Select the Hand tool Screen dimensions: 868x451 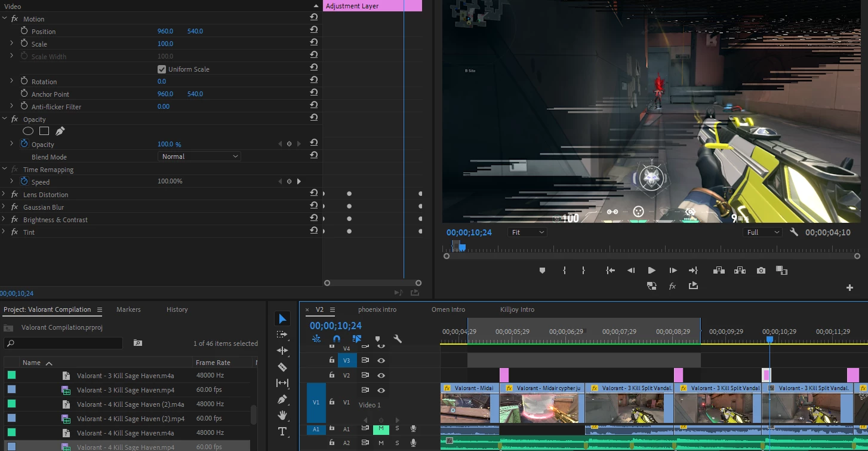coord(282,415)
